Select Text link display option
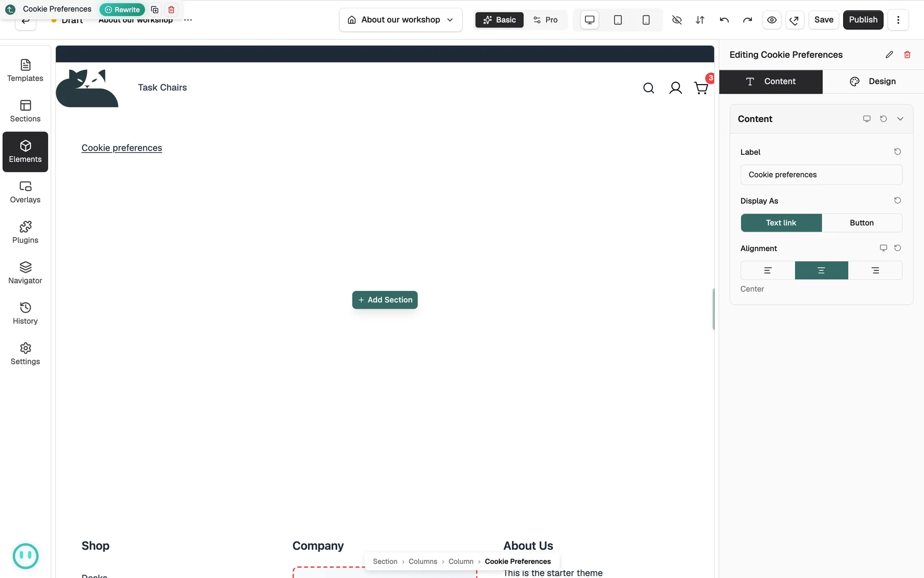924x578 pixels. coord(781,223)
